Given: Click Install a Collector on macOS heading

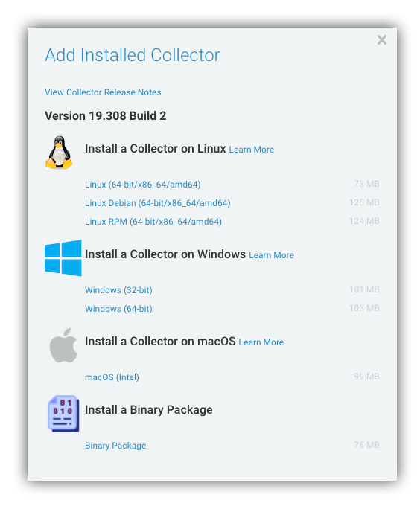Looking at the screenshot, I should (160, 342).
